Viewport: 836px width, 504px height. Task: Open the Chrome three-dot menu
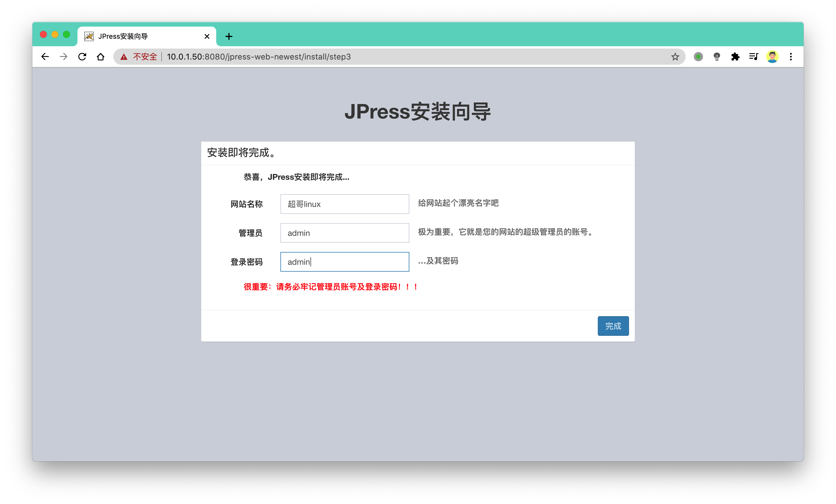point(791,57)
